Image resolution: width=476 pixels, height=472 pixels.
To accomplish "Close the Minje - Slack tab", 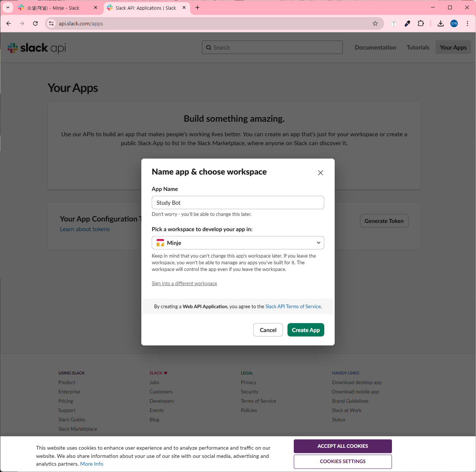I will [x=96, y=7].
